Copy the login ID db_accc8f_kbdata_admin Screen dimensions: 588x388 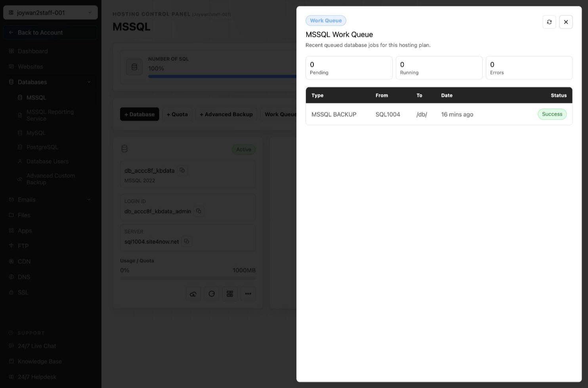tap(199, 211)
